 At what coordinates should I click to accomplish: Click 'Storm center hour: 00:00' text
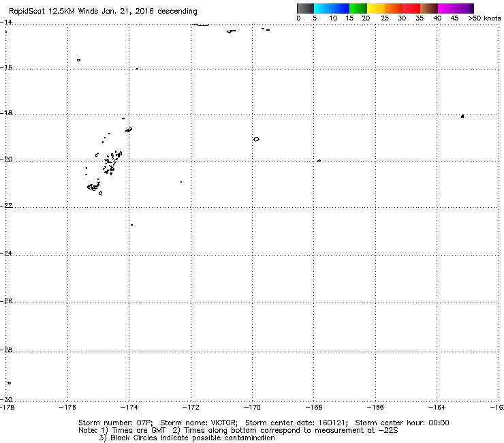[x=402, y=423]
